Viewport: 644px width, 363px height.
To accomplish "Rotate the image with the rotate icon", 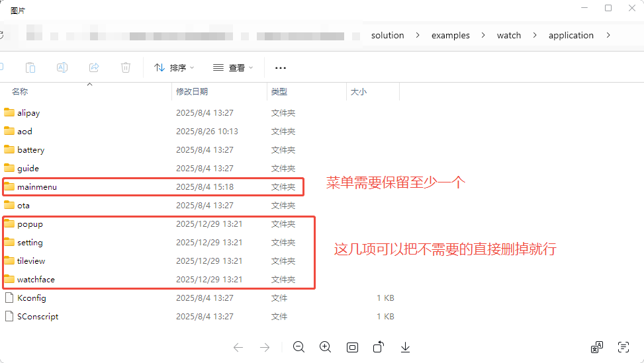I will click(x=379, y=347).
